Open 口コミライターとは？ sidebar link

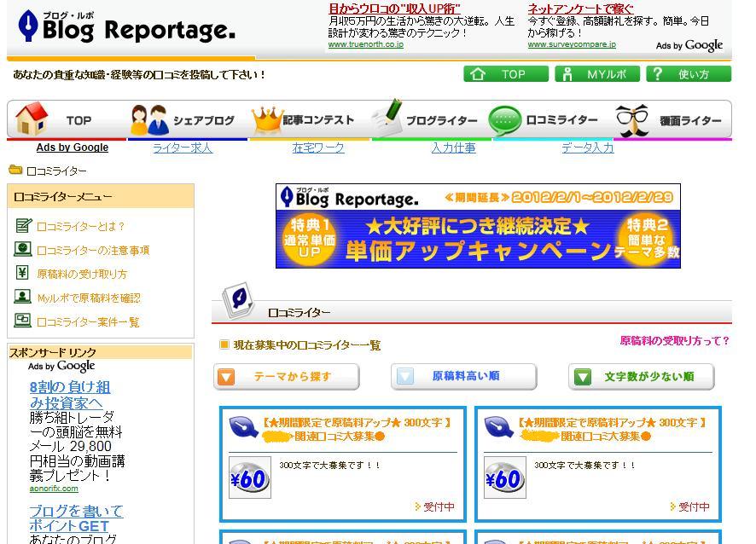click(x=81, y=227)
